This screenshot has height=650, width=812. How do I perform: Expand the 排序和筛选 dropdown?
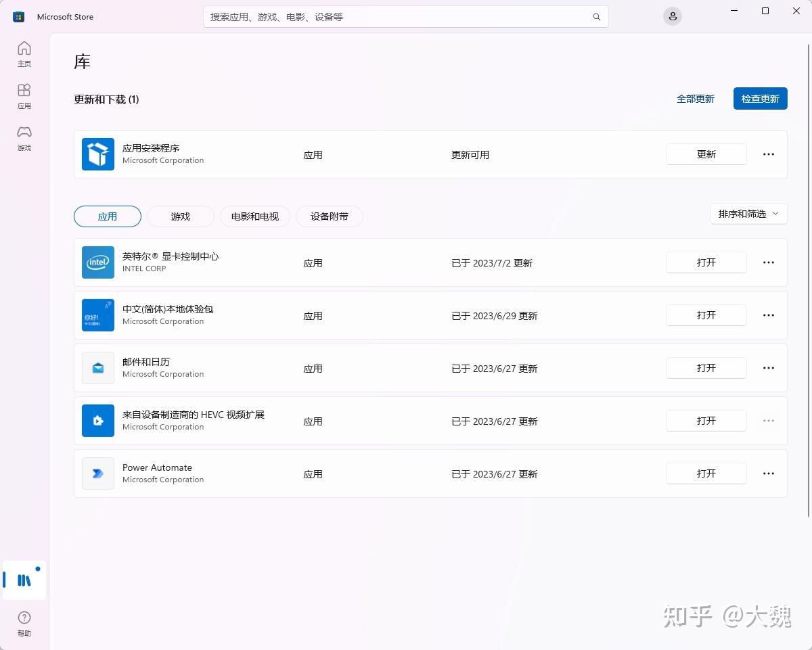pos(748,214)
